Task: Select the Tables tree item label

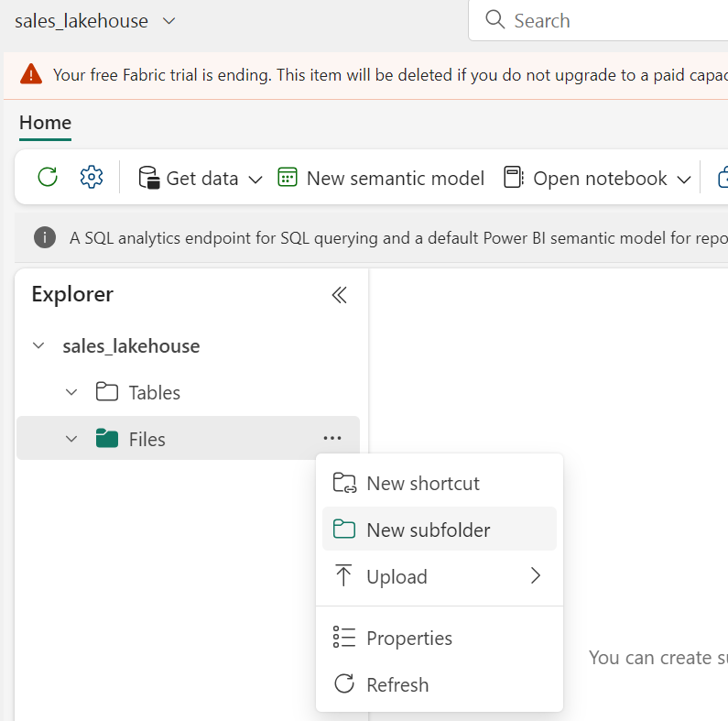Action: coord(154,392)
